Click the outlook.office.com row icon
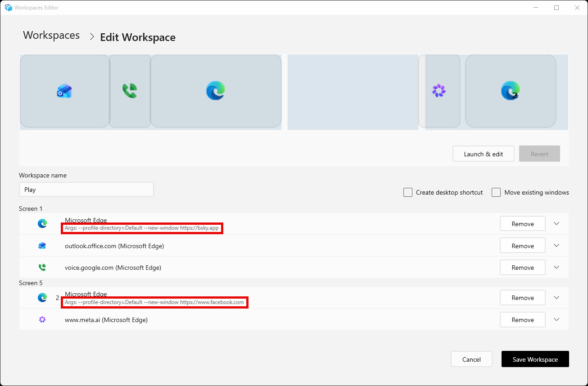Image resolution: width=588 pixels, height=386 pixels. (x=42, y=245)
